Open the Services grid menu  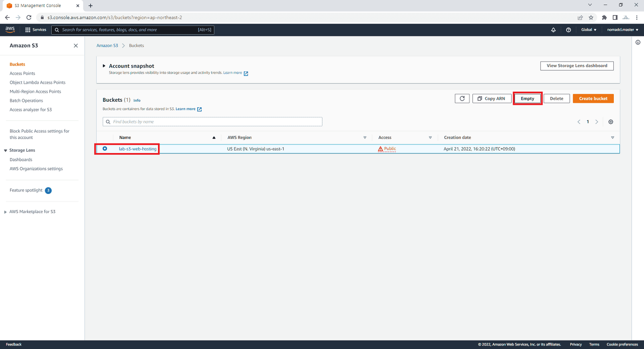[35, 30]
